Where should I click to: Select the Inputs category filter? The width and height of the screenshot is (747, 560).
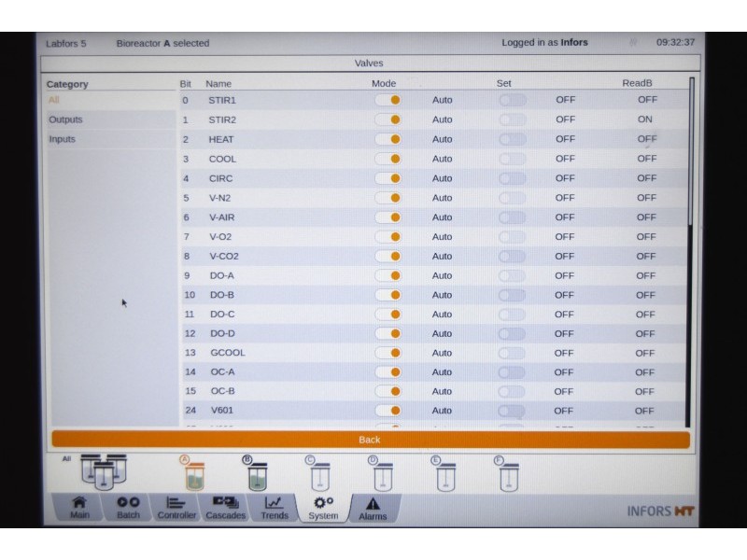coord(111,139)
